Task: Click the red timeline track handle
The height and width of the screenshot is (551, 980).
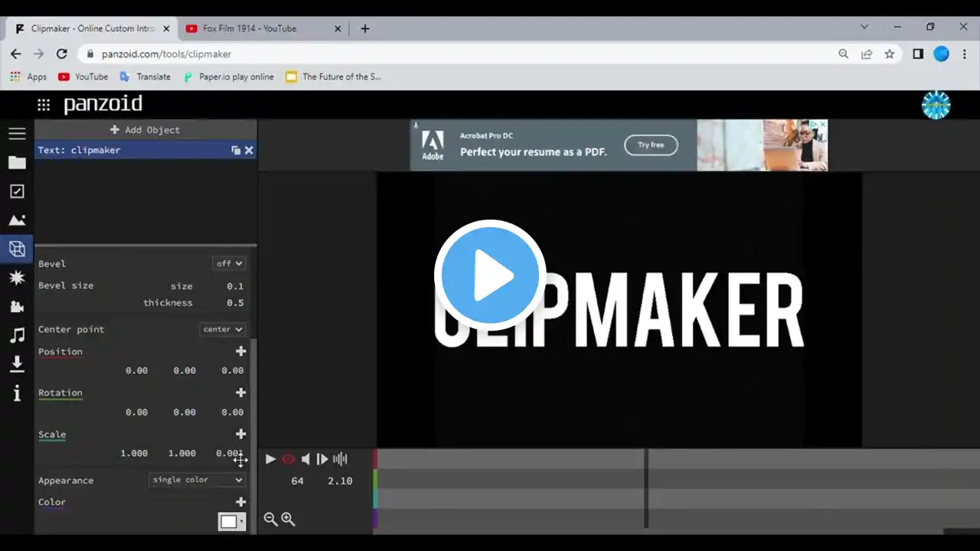Action: pos(375,458)
